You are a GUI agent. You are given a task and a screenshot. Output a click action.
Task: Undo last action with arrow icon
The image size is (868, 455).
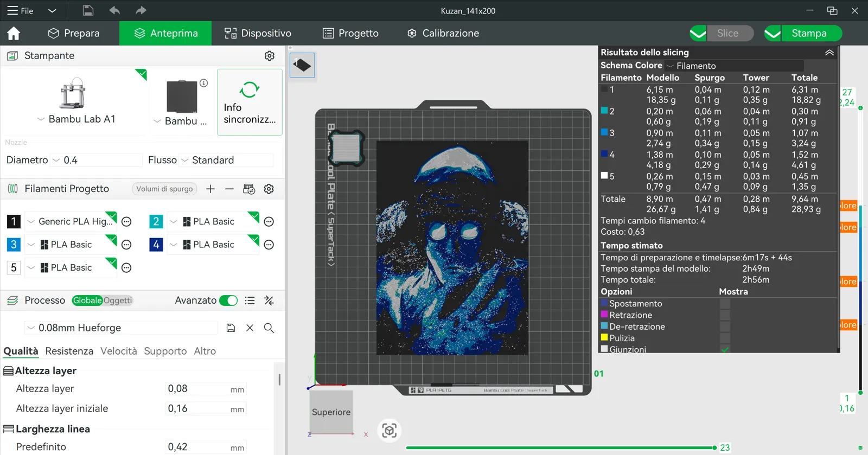coord(114,10)
